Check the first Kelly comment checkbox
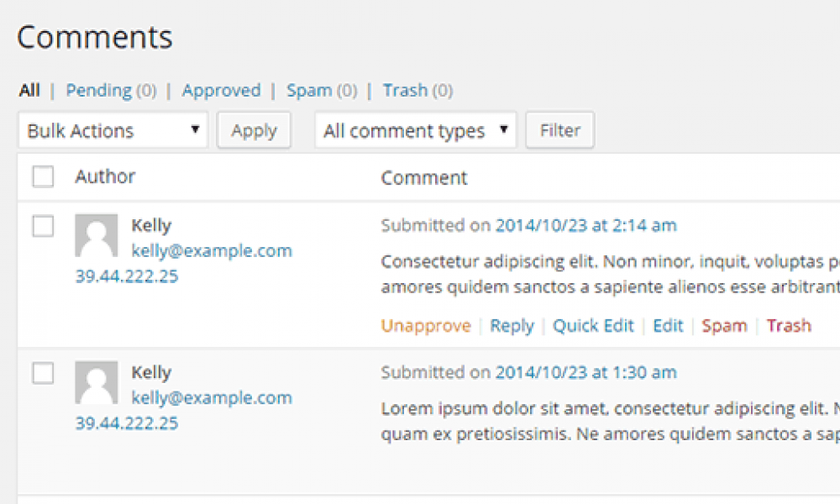This screenshot has width=840, height=504. [x=43, y=226]
